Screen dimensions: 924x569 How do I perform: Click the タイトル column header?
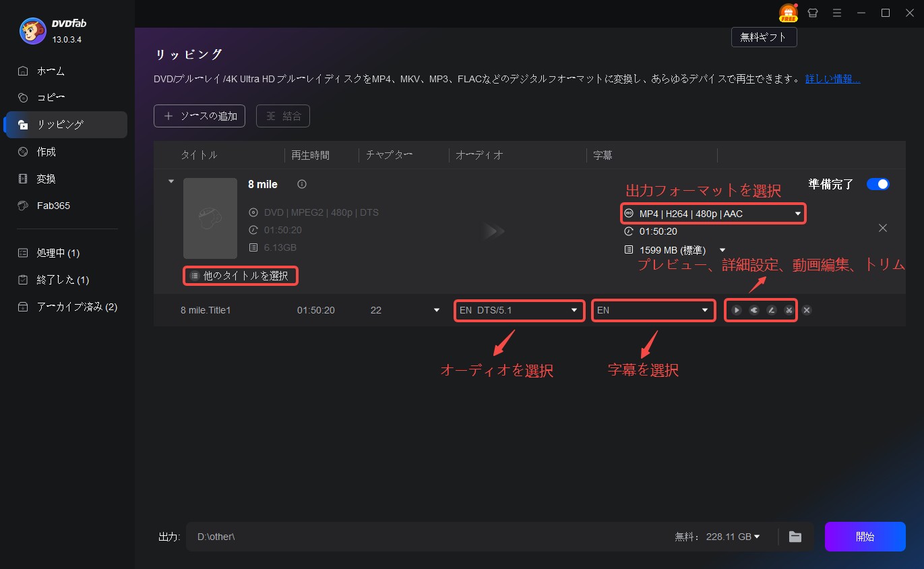199,155
